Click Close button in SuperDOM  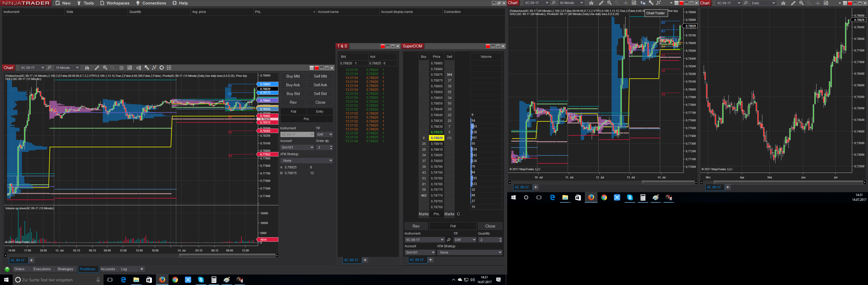click(490, 226)
